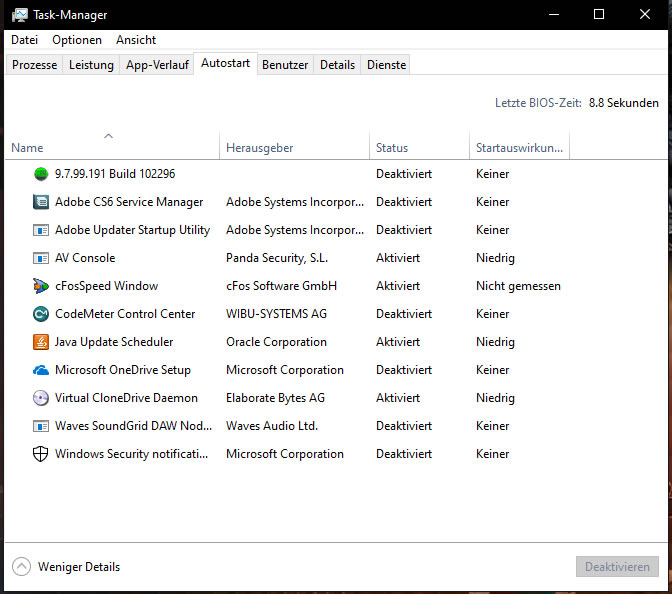Click Deaktiviert status of CodeMeter Control Center
Image resolution: width=672 pixels, height=594 pixels.
(404, 314)
